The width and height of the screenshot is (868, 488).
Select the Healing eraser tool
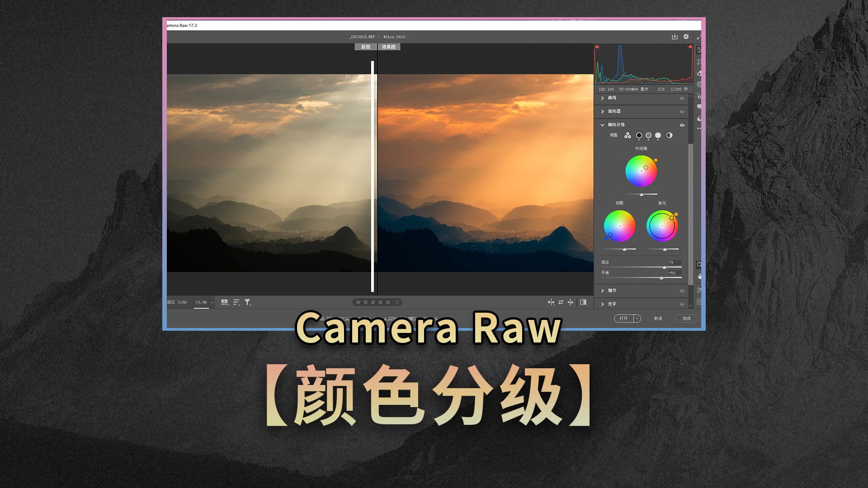pyautogui.click(x=699, y=73)
